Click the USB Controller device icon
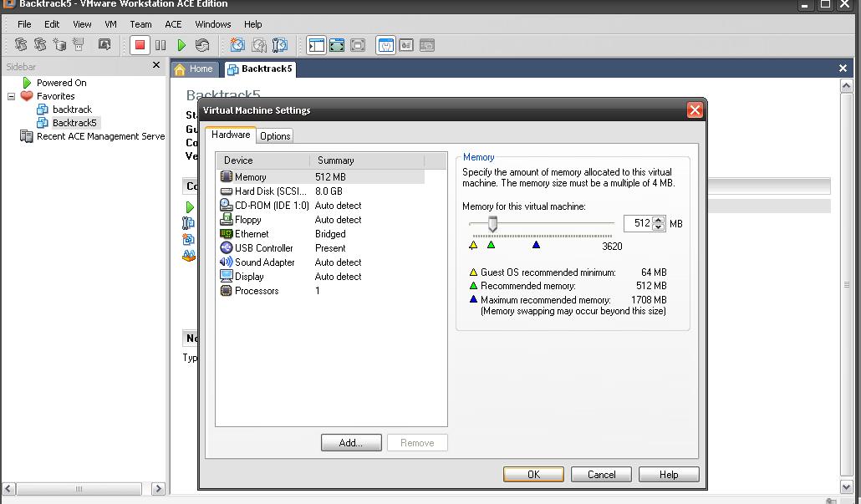Image resolution: width=861 pixels, height=504 pixels. [227, 247]
